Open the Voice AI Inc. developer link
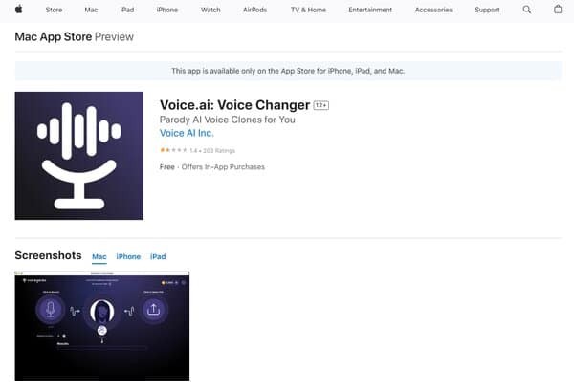 pos(187,133)
